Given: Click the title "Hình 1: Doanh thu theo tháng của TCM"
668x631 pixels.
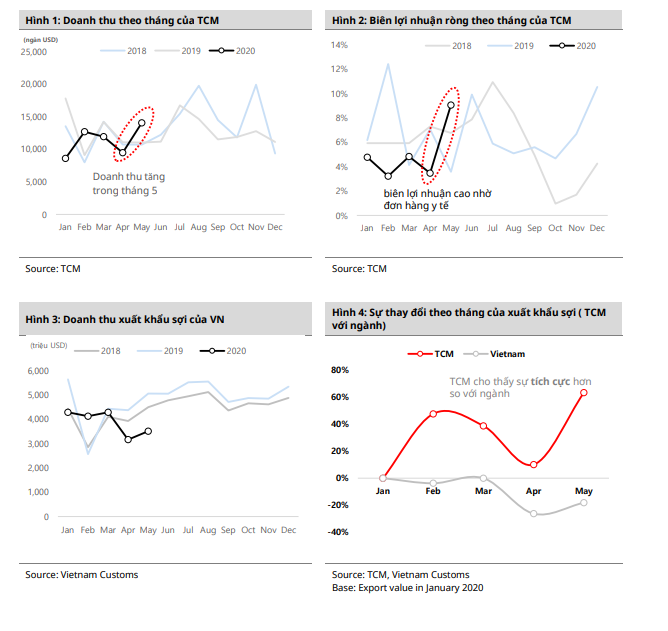Looking at the screenshot, I should coord(122,20).
